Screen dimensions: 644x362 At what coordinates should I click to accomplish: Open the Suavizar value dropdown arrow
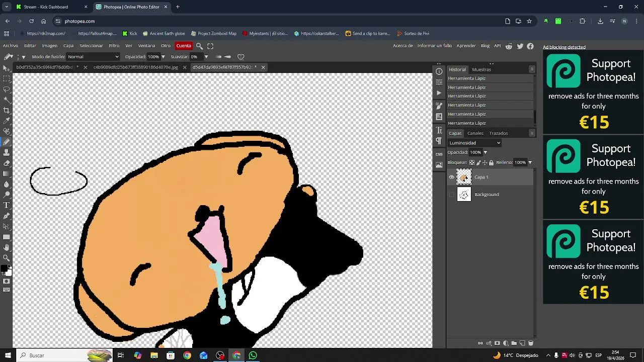tap(206, 57)
